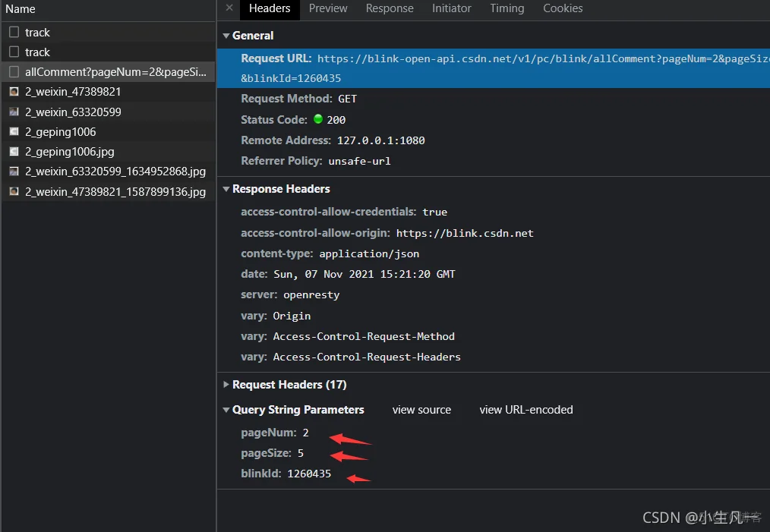Select the allComment?pageNum=2 request row
The height and width of the screenshot is (532, 770).
108,71
